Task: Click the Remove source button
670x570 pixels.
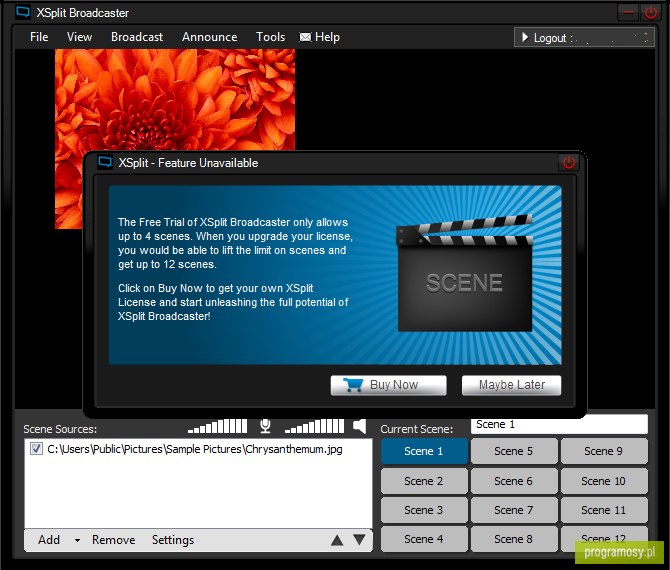Action: 114,540
